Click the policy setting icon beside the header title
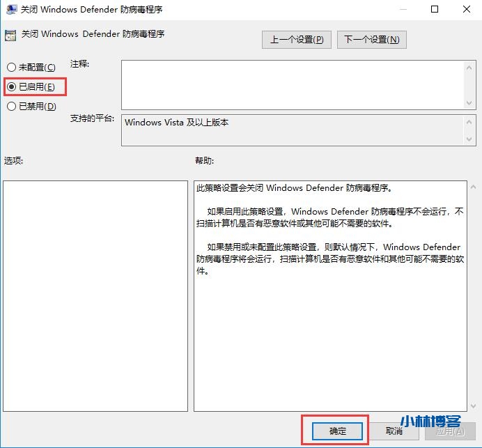 coord(10,34)
